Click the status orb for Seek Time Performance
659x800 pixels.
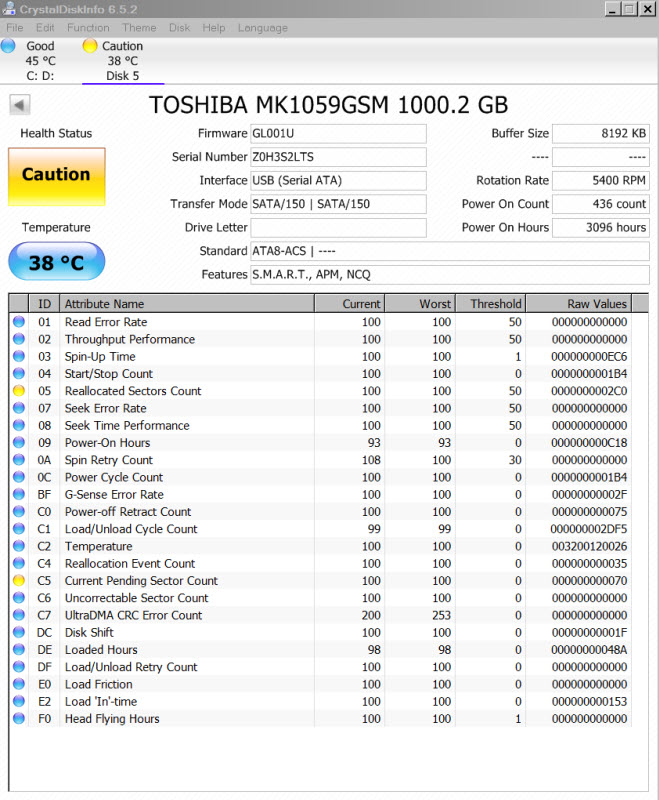click(19, 425)
